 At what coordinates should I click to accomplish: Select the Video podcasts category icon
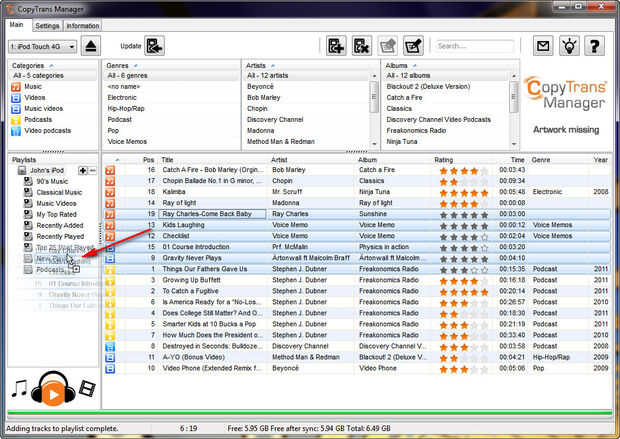click(x=16, y=131)
